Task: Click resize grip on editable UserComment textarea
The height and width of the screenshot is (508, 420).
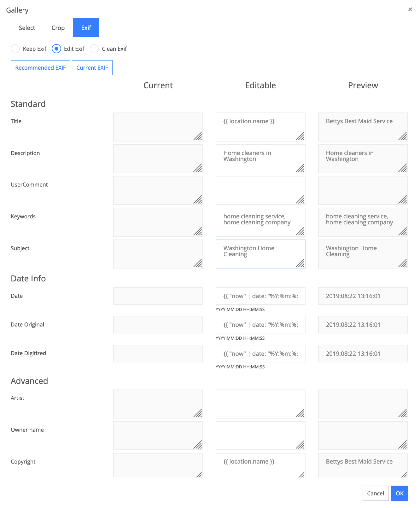Action: point(300,200)
